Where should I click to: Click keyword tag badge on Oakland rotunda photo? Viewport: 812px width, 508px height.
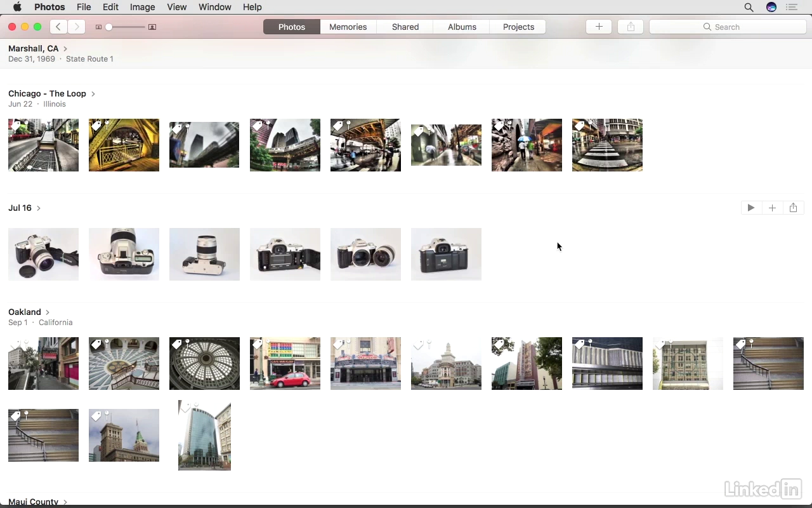tap(96, 344)
